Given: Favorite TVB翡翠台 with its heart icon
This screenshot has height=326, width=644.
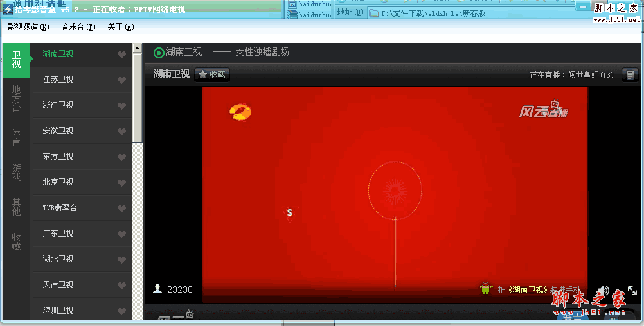Looking at the screenshot, I should coord(121,209).
